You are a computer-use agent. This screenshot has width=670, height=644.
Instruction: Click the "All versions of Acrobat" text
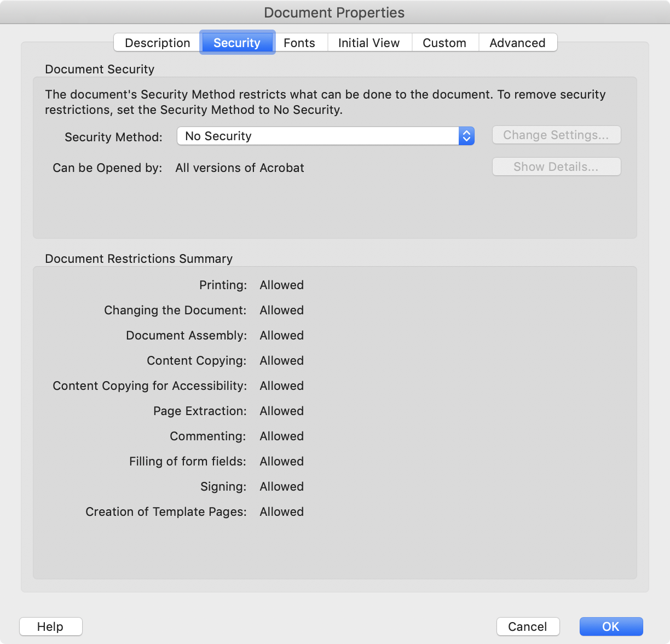pyautogui.click(x=240, y=168)
